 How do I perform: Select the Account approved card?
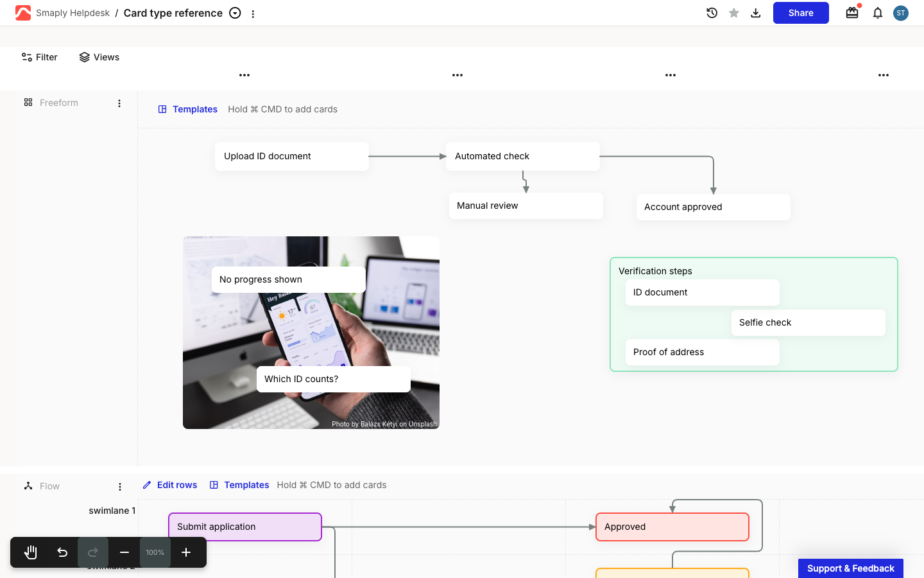pyautogui.click(x=714, y=207)
